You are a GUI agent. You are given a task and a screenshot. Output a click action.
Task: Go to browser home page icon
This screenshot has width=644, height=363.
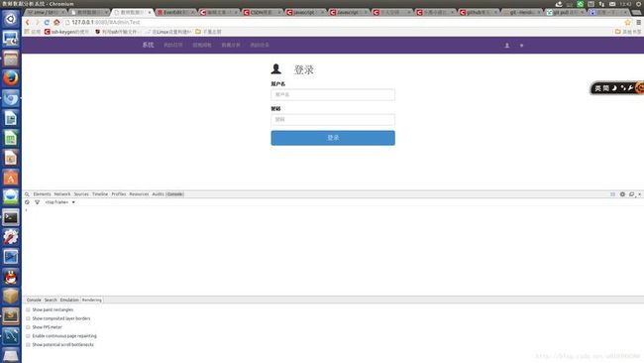pos(56,22)
